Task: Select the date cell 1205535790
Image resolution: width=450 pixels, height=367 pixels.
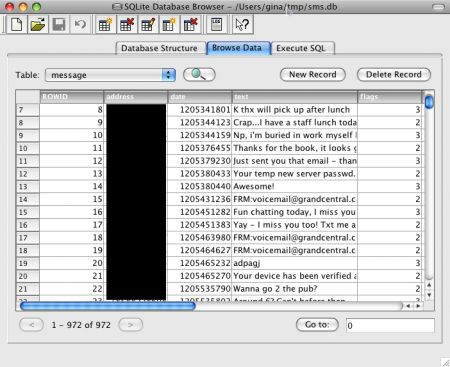Action: [x=200, y=289]
